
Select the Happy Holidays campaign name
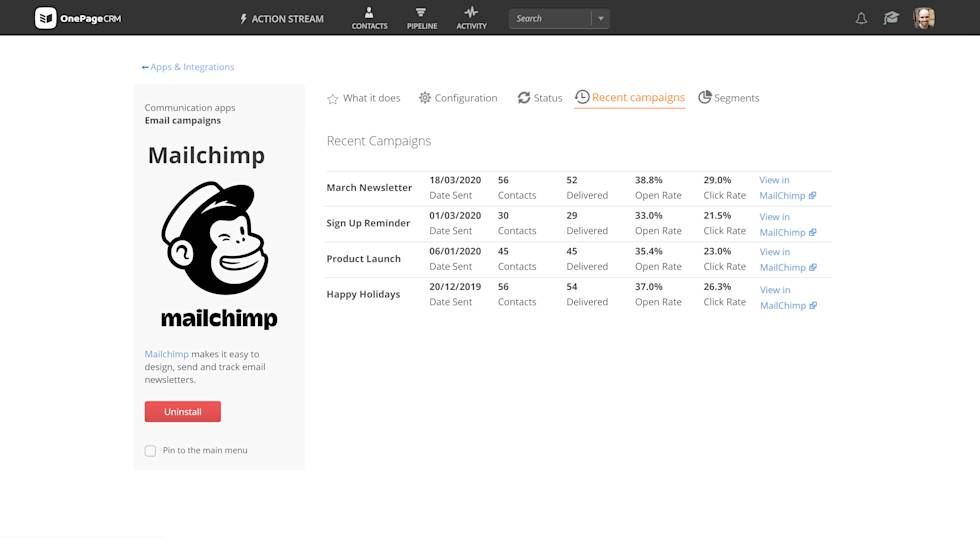click(x=363, y=294)
